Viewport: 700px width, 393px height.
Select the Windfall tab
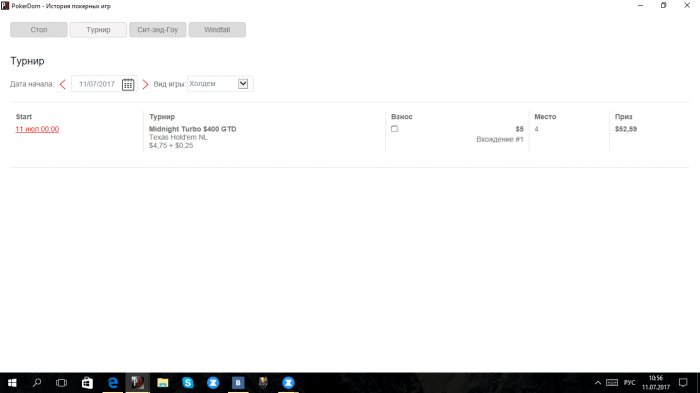(217, 30)
